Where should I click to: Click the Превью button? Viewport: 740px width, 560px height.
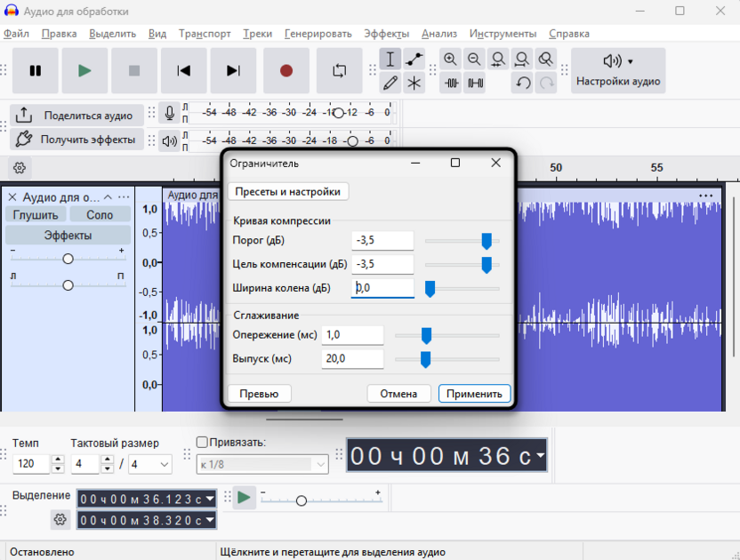pyautogui.click(x=259, y=393)
